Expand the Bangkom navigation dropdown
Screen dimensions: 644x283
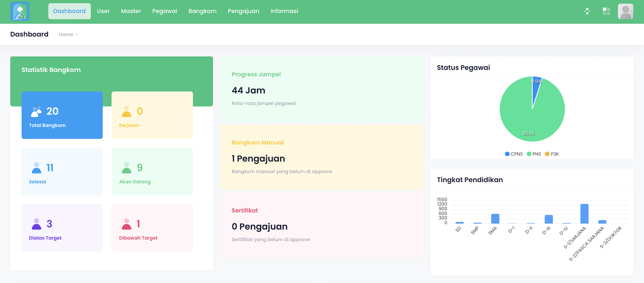click(202, 11)
